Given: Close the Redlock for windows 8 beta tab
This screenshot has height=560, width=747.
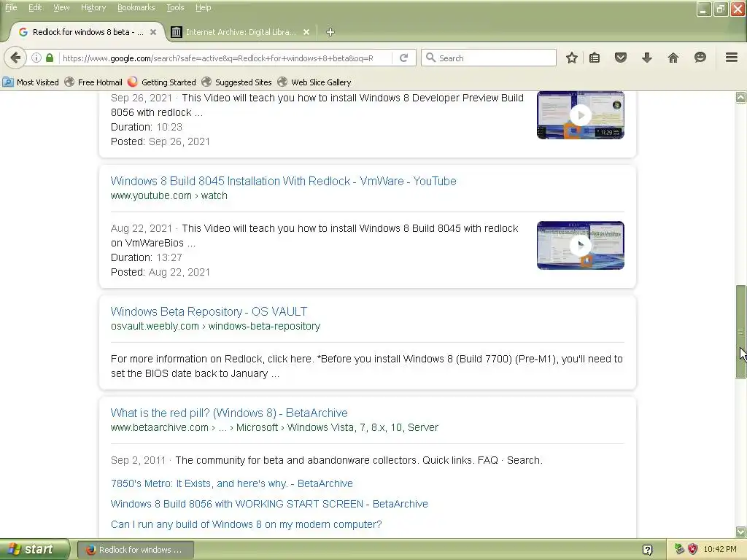Looking at the screenshot, I should coord(153,32).
